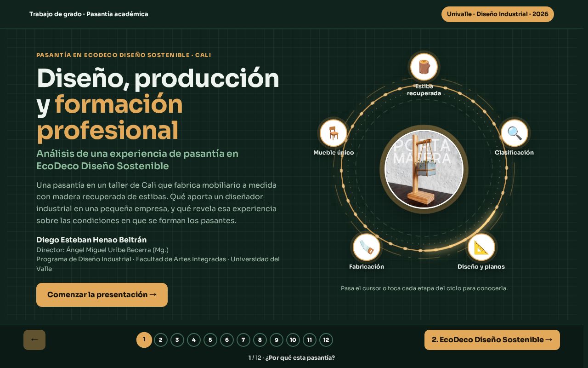Viewport: 588px width, 368px height.
Task: Click the Mueble único label
Action: 334,153
